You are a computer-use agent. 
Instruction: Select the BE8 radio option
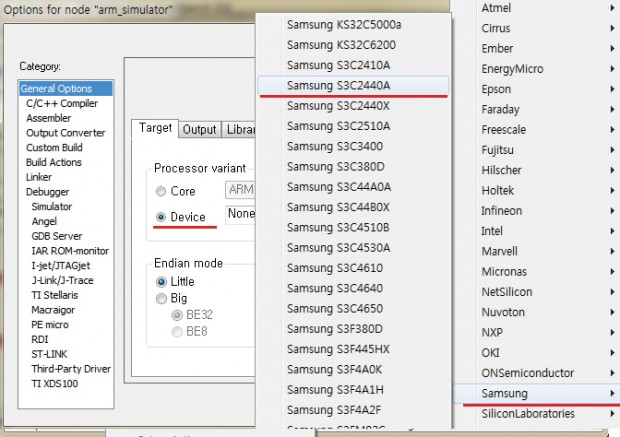pyautogui.click(x=177, y=332)
